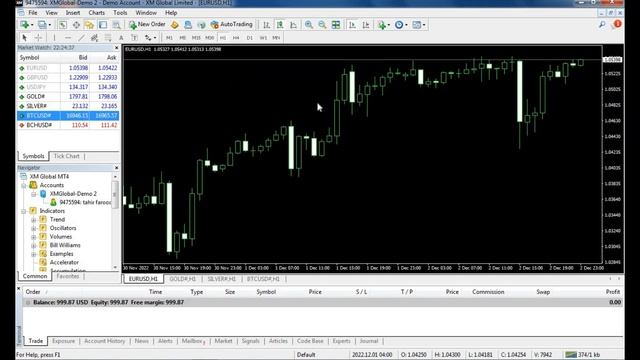Viewport: 640px width, 360px height.
Task: Select the text label tool
Action: [134, 38]
